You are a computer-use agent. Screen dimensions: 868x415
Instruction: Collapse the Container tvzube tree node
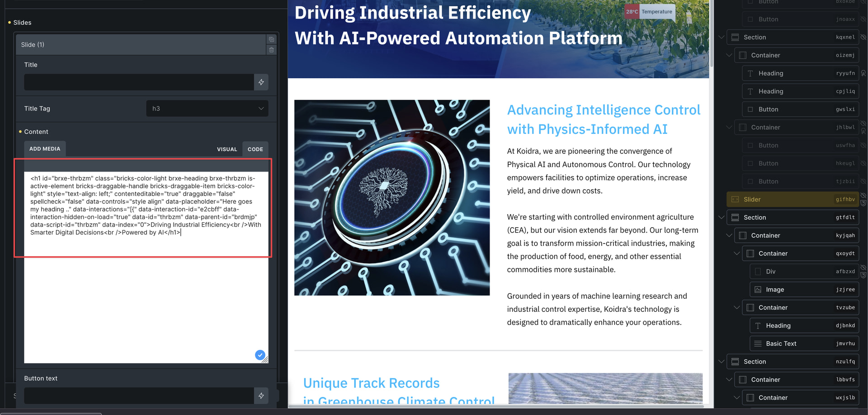coord(736,308)
